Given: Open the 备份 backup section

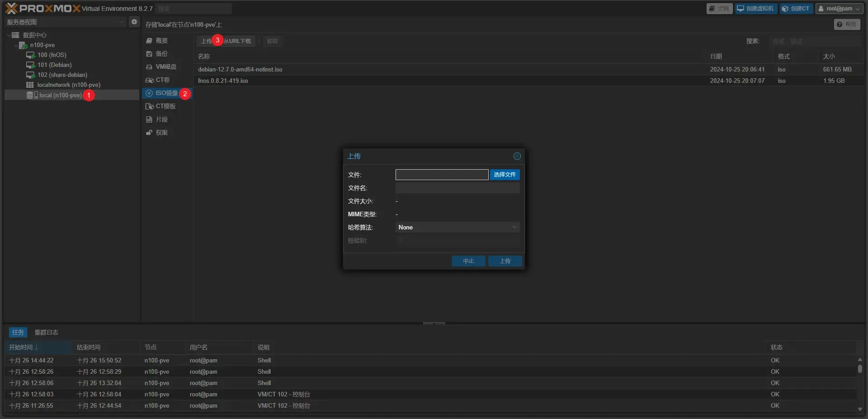Looking at the screenshot, I should 161,53.
